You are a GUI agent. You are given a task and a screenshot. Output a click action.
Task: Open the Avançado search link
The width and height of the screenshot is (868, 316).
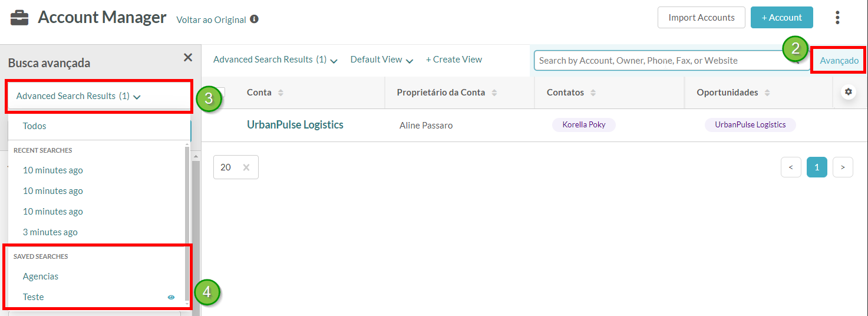(x=839, y=61)
